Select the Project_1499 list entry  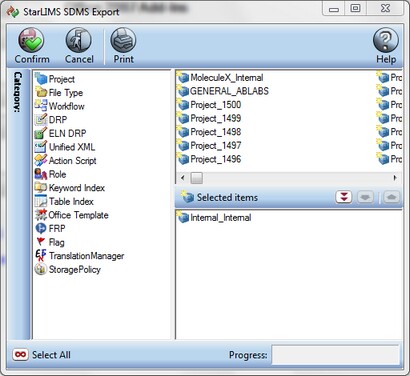(x=209, y=118)
